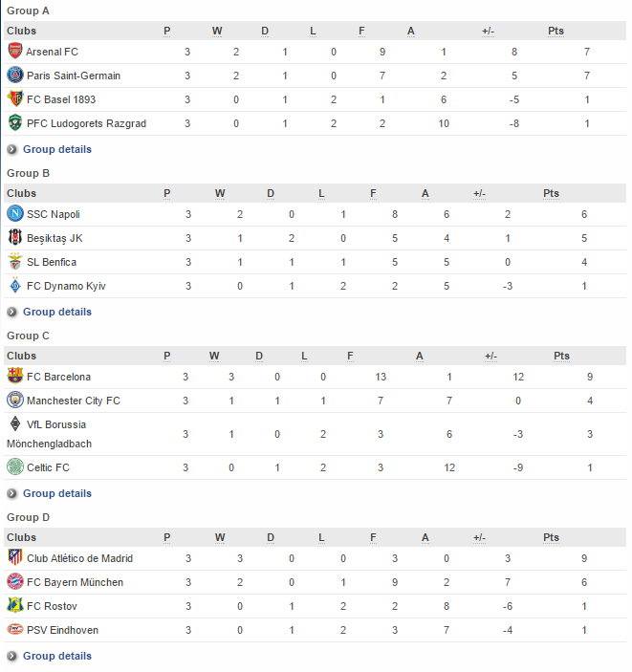Image resolution: width=632 pixels, height=672 pixels.
Task: Click the SSC Napoli logo icon
Action: pyautogui.click(x=15, y=213)
